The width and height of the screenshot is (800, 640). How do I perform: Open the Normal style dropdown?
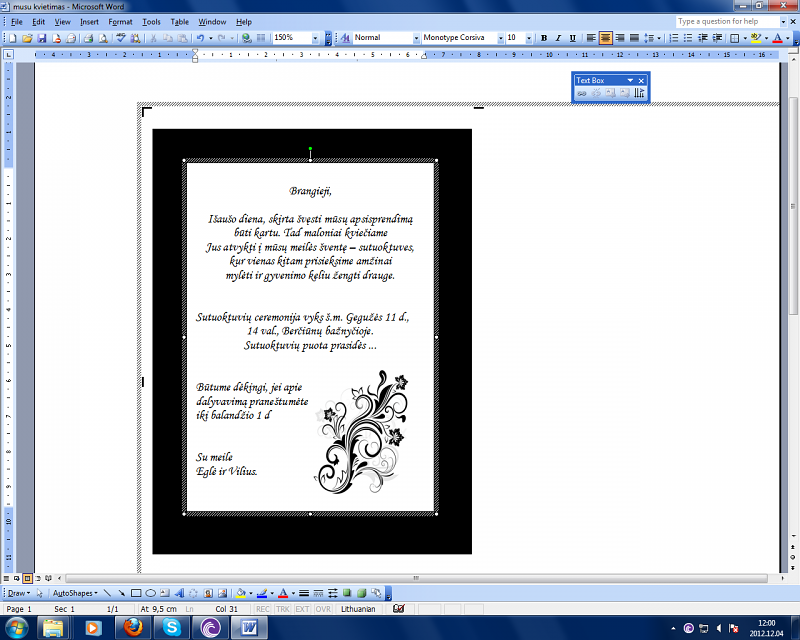(416, 38)
